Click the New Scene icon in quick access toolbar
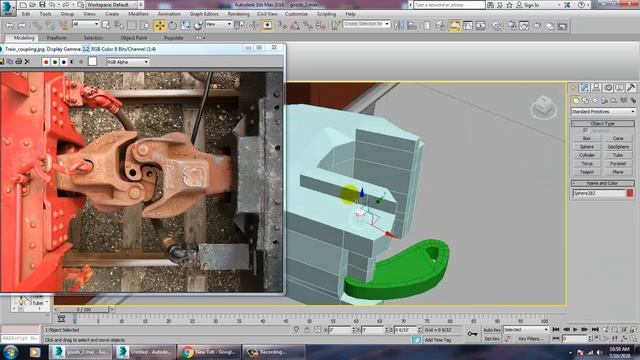The width and height of the screenshot is (640, 360). (23, 5)
